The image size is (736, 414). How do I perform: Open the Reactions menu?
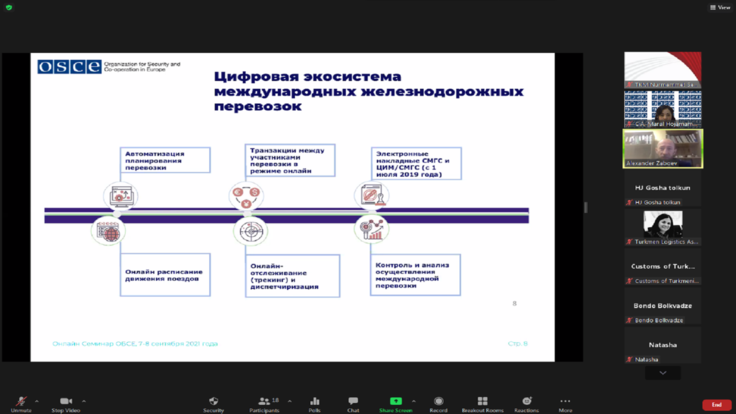pos(526,401)
